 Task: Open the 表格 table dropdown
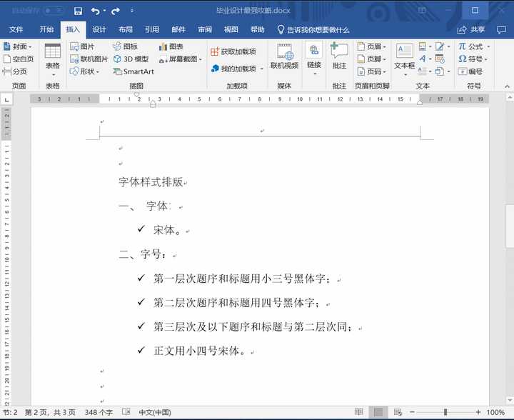52,60
